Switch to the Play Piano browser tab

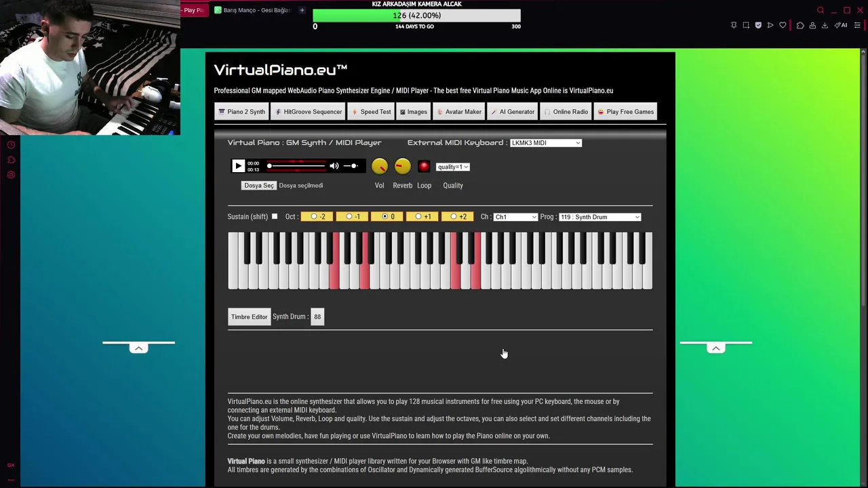[x=194, y=10]
